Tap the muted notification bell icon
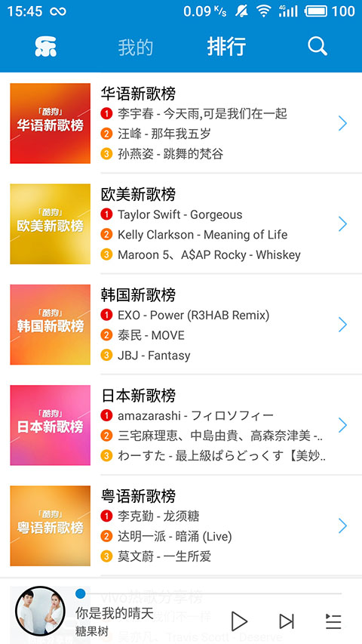362x644 pixels. point(241,11)
